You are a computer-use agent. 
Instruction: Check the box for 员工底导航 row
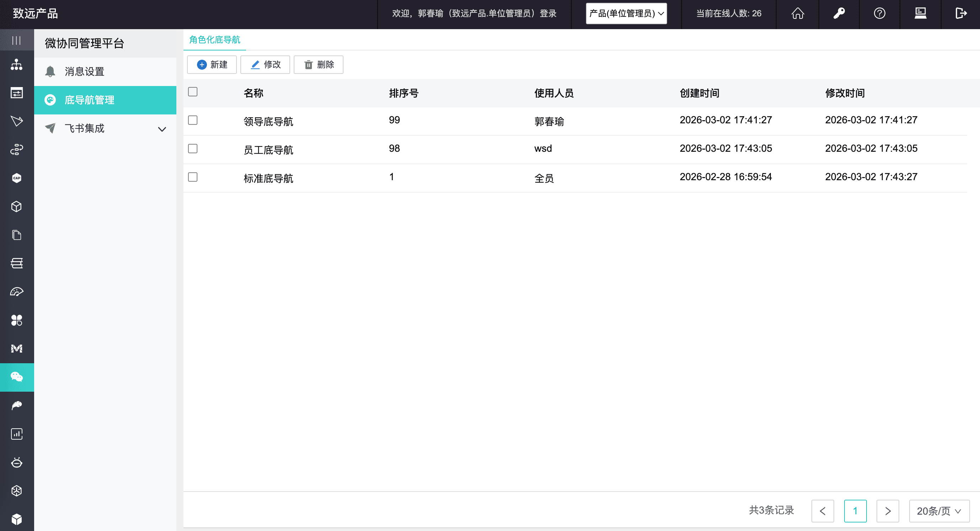(x=193, y=148)
